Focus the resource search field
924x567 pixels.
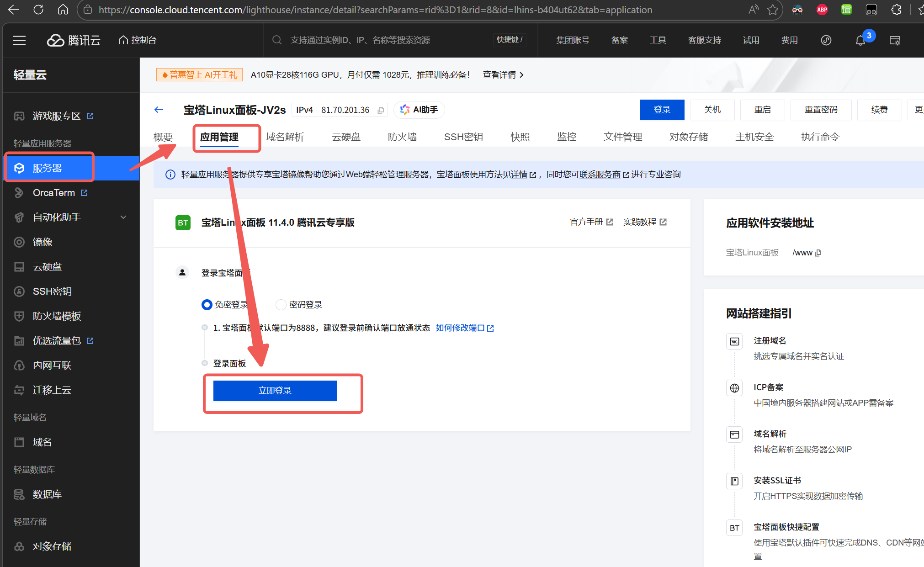[360, 40]
